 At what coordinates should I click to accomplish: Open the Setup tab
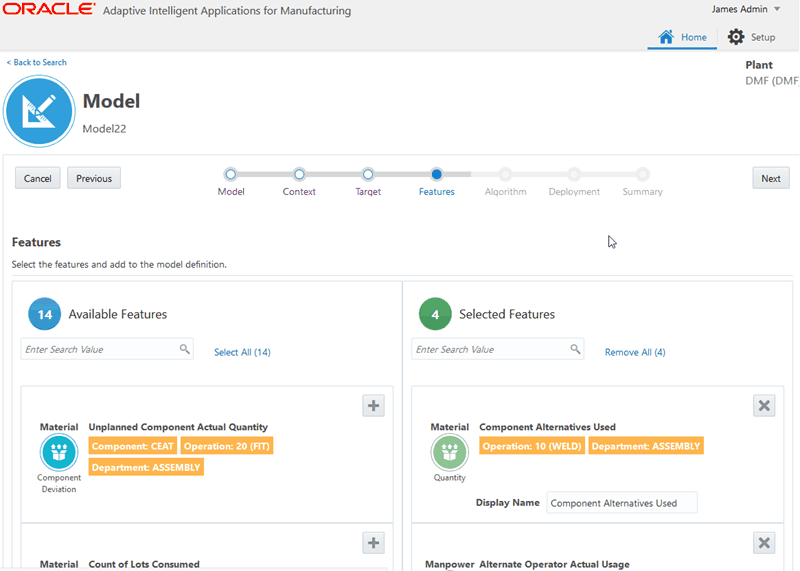(x=751, y=37)
